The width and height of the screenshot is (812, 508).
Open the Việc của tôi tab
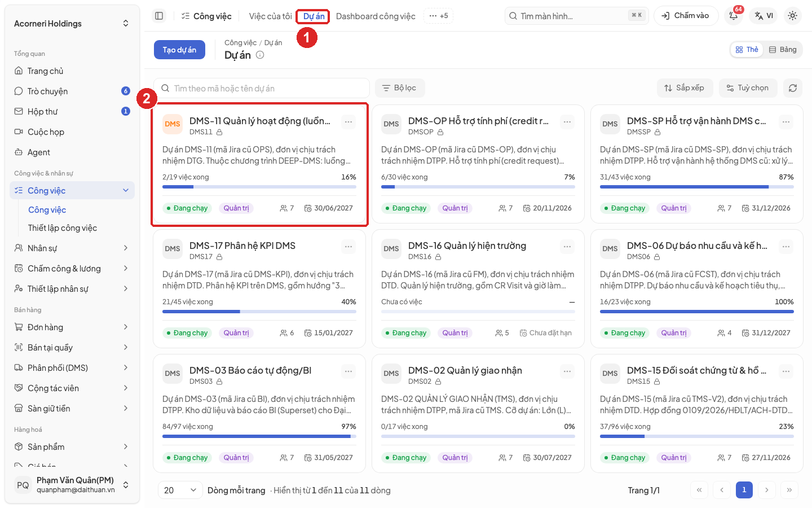[x=271, y=16]
